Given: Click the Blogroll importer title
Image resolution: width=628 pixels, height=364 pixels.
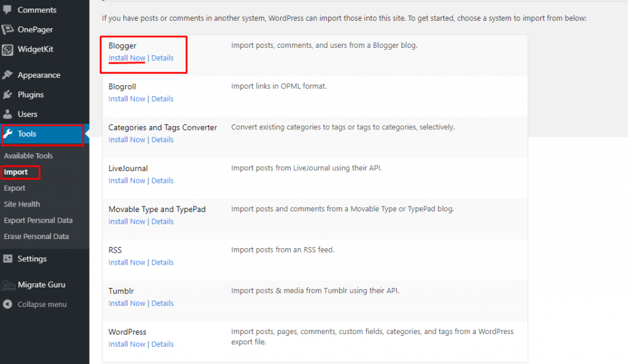Looking at the screenshot, I should click(122, 86).
